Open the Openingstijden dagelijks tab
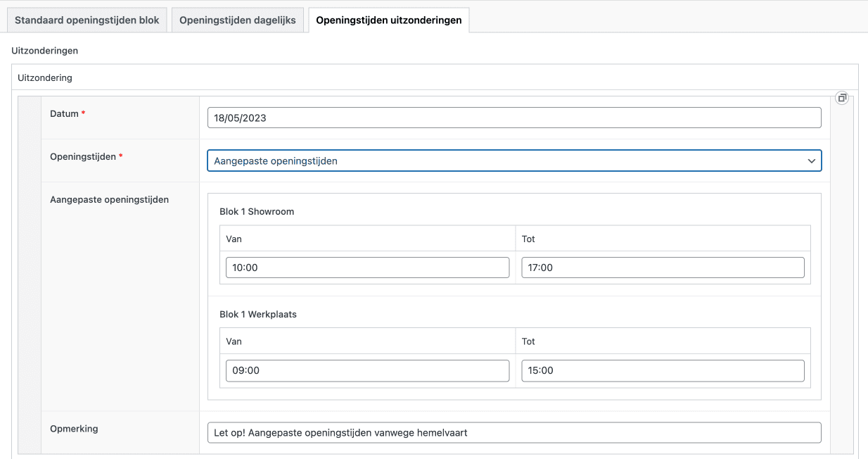The height and width of the screenshot is (459, 868). (238, 20)
